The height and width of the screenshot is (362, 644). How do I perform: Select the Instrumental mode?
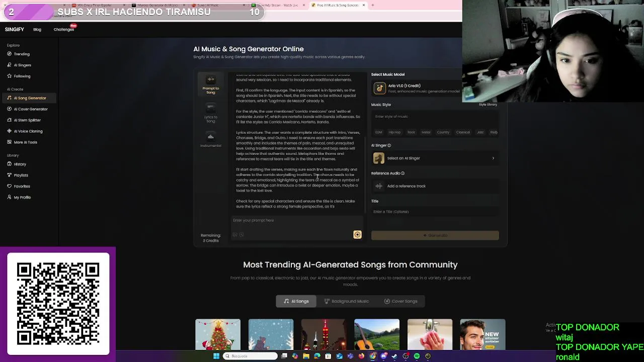[211, 140]
